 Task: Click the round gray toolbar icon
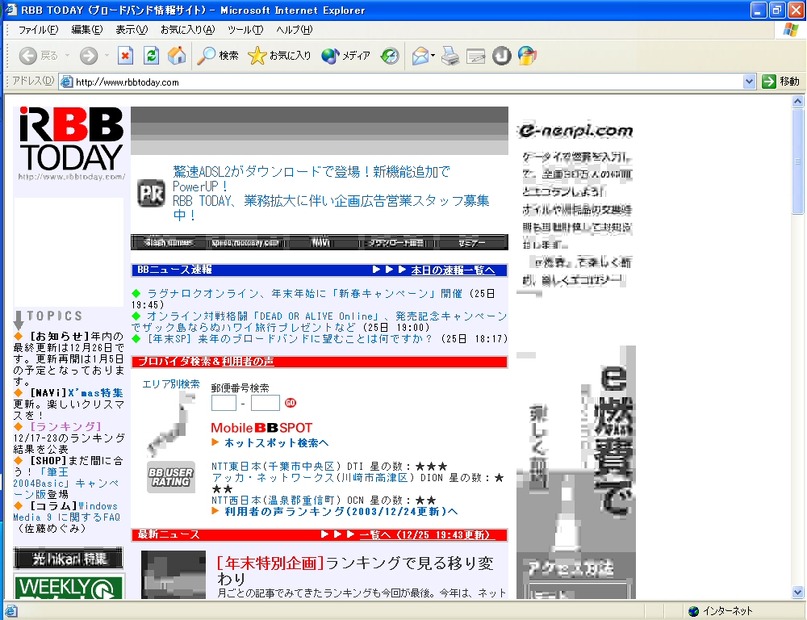(502, 56)
